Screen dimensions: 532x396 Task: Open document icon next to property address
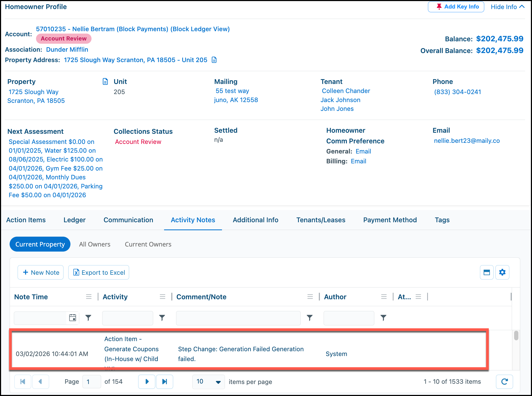point(214,60)
